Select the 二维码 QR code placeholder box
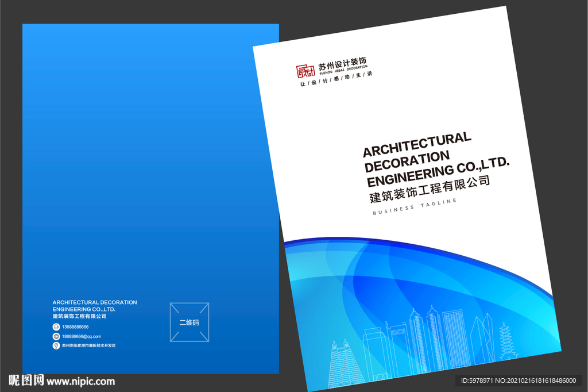 (189, 322)
